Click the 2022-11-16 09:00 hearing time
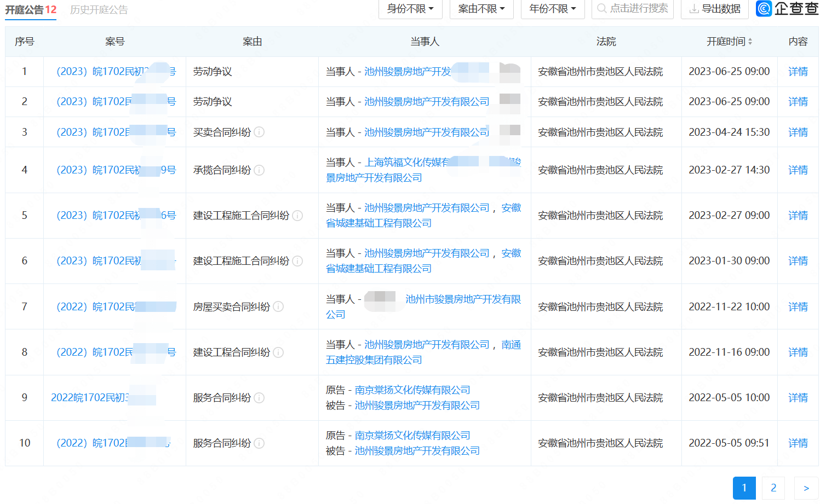Viewport: 820px width, 504px height. pyautogui.click(x=729, y=352)
